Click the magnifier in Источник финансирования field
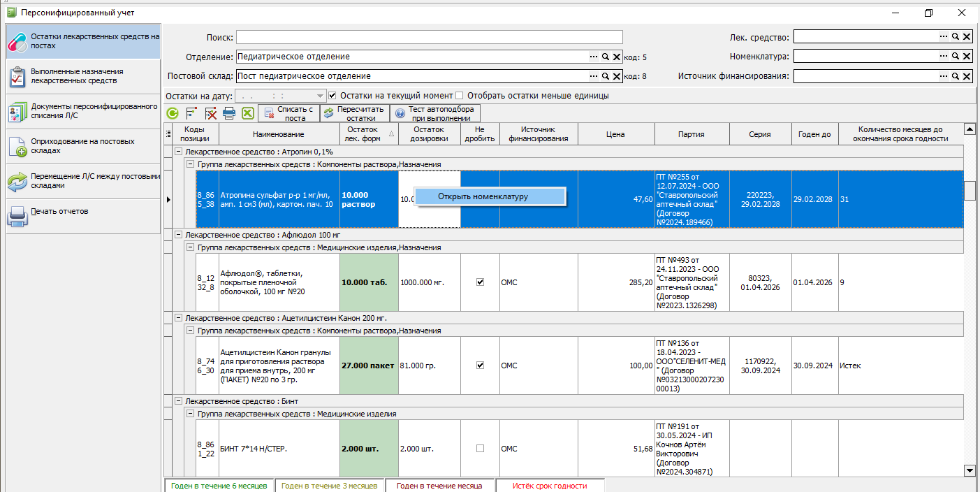 956,76
